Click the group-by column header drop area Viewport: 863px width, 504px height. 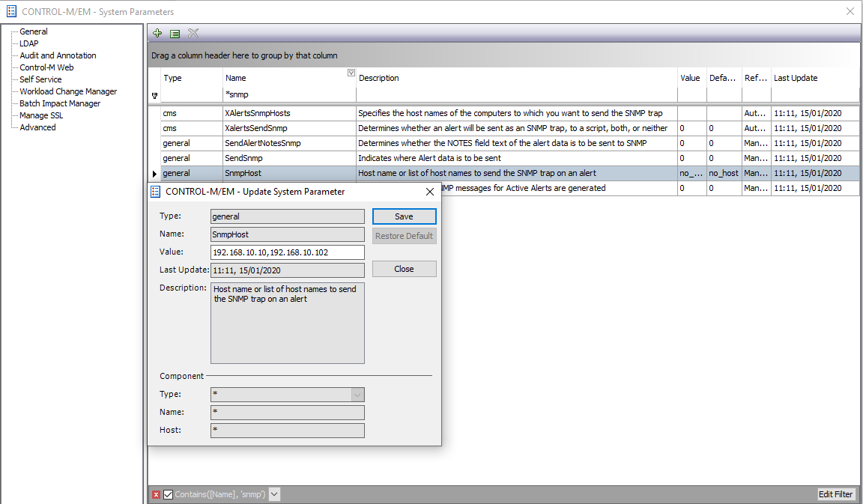[503, 55]
